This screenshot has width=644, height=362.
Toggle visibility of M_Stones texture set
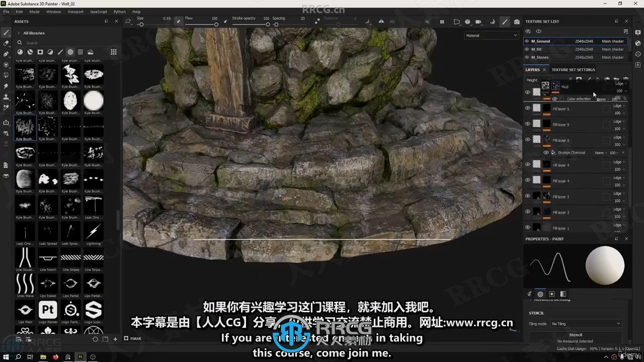[527, 57]
